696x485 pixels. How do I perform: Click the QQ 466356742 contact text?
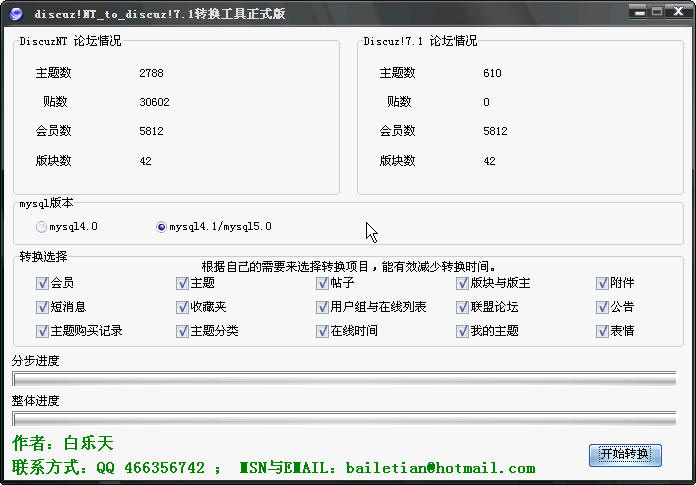click(150, 468)
